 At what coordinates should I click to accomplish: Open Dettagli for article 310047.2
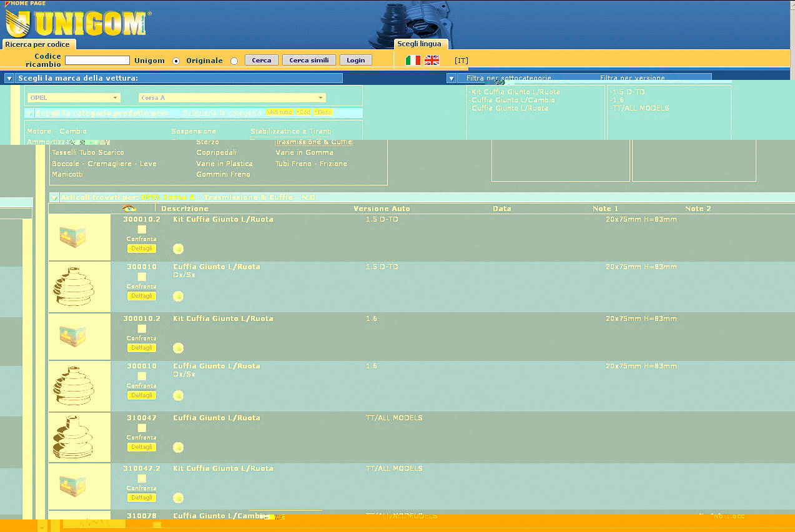tap(142, 498)
